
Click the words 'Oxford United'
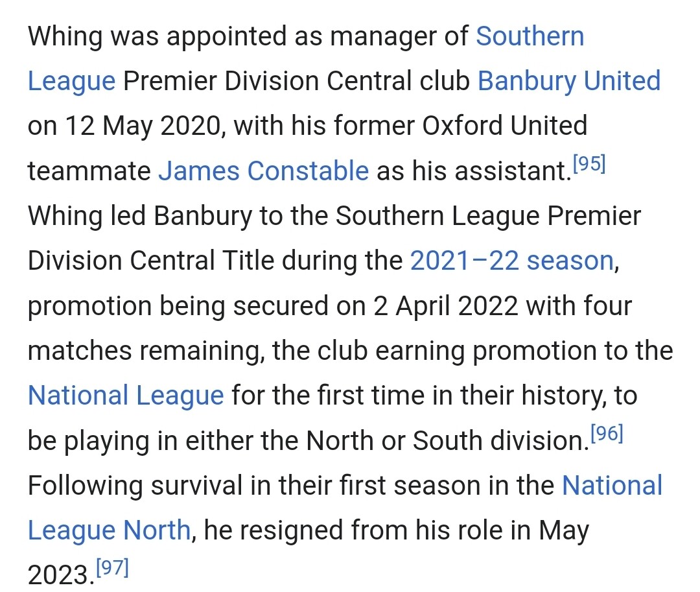click(x=504, y=126)
